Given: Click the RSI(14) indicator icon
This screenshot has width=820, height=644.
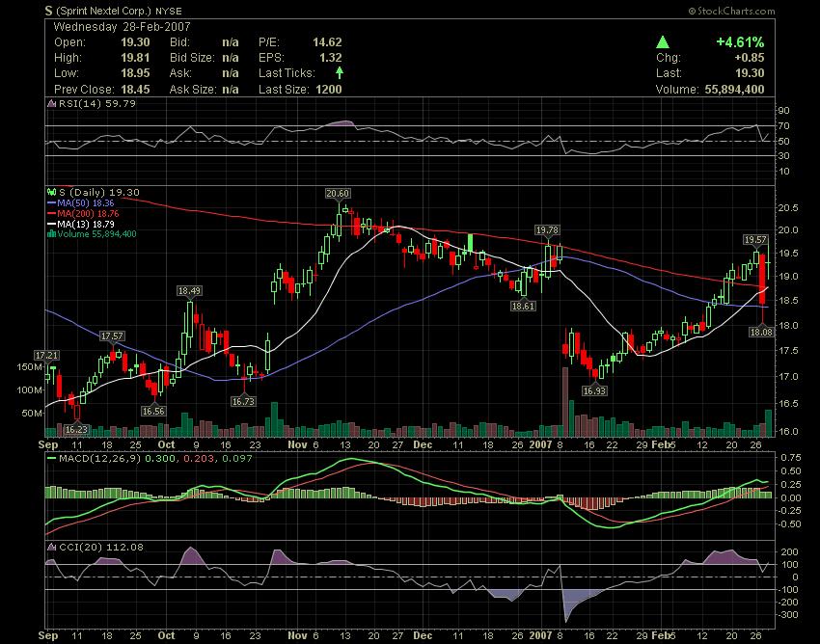Looking at the screenshot, I should click(x=51, y=103).
